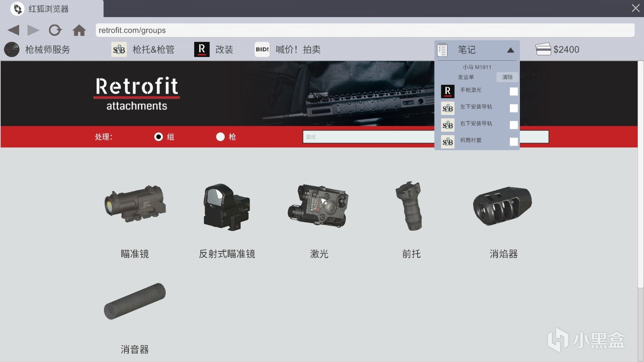The image size is (644, 362).
Task: Click the 瞄准镜 label
Action: click(x=135, y=254)
